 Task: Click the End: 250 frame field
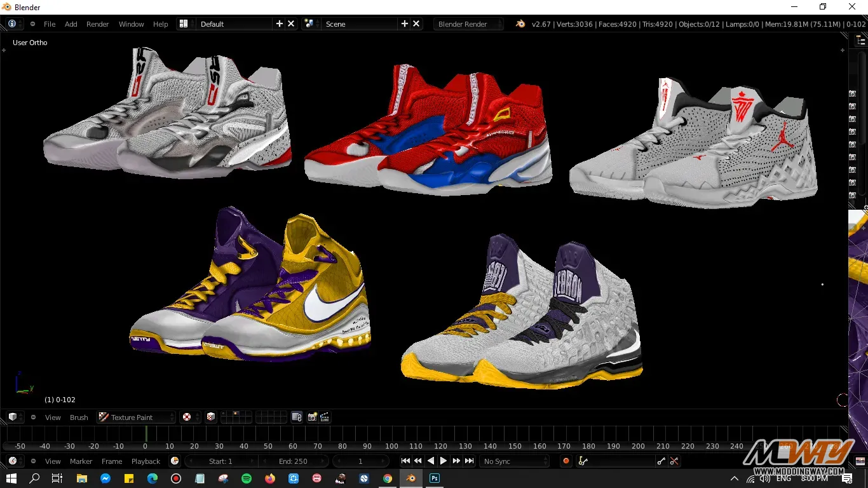tap(293, 461)
